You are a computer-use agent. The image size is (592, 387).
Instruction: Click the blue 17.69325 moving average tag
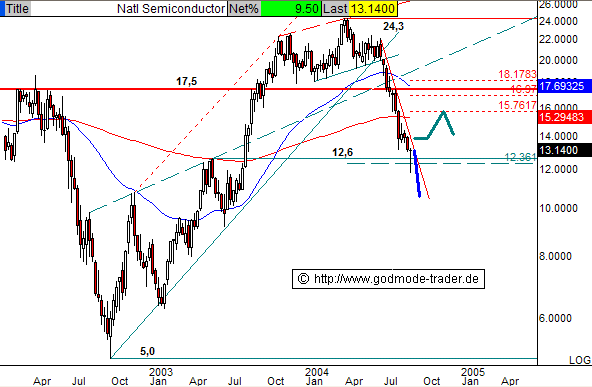click(564, 86)
